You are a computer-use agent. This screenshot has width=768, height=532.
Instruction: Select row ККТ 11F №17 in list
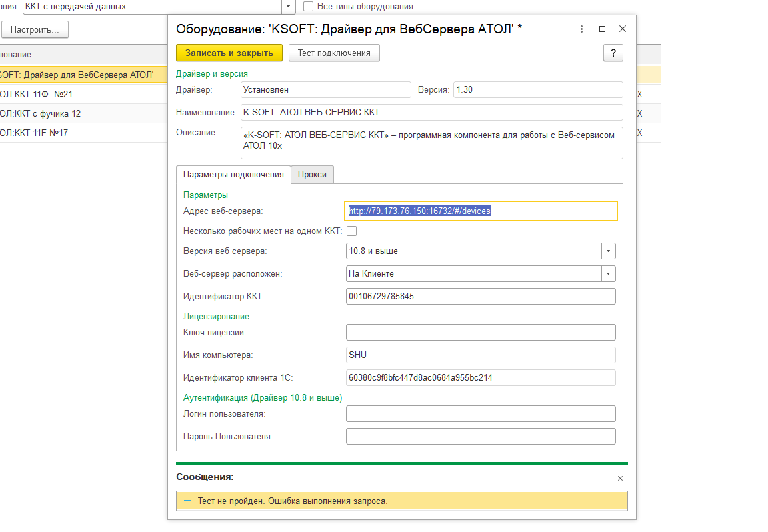(x=83, y=133)
